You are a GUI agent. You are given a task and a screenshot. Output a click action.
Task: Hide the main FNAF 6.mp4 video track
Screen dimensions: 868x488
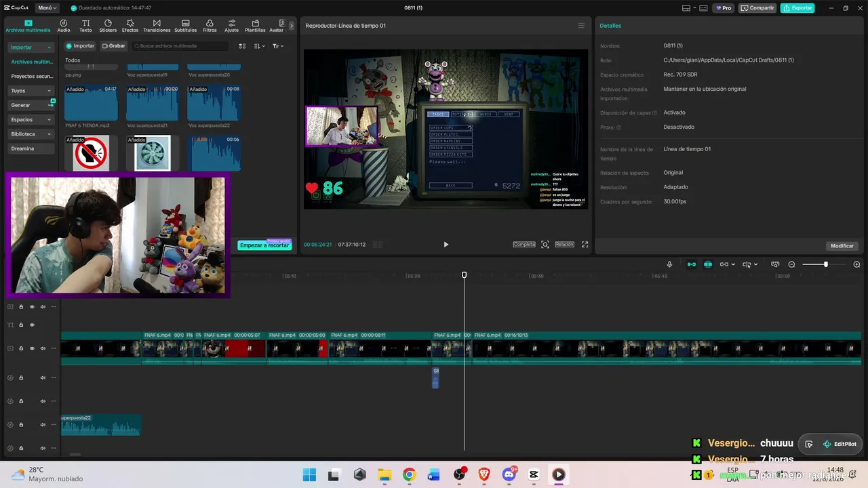click(32, 348)
